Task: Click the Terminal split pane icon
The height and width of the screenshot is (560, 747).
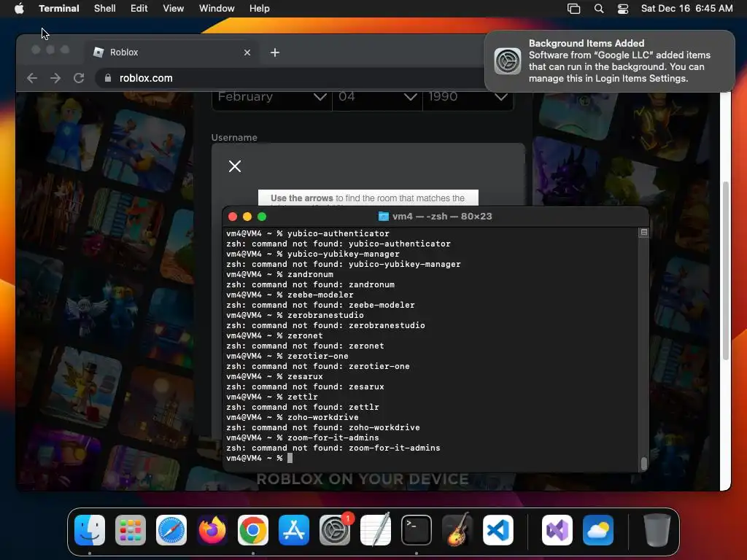Action: click(643, 233)
